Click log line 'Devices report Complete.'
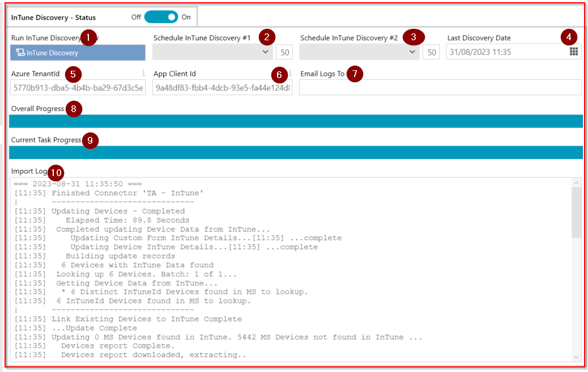 118,346
